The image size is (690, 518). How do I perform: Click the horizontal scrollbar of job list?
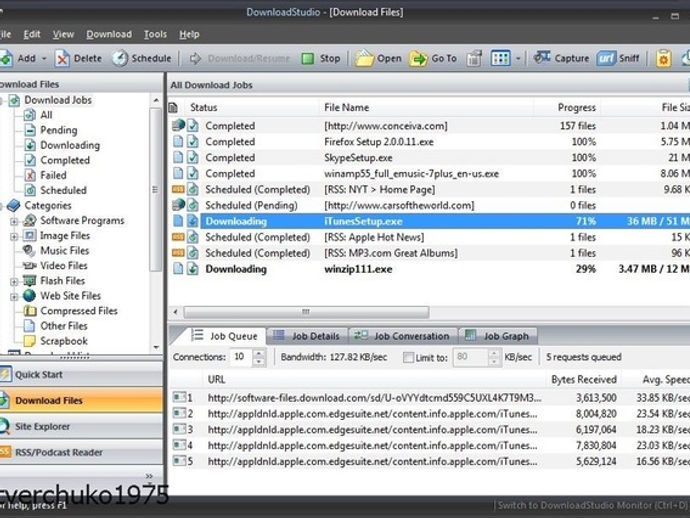coord(306,312)
